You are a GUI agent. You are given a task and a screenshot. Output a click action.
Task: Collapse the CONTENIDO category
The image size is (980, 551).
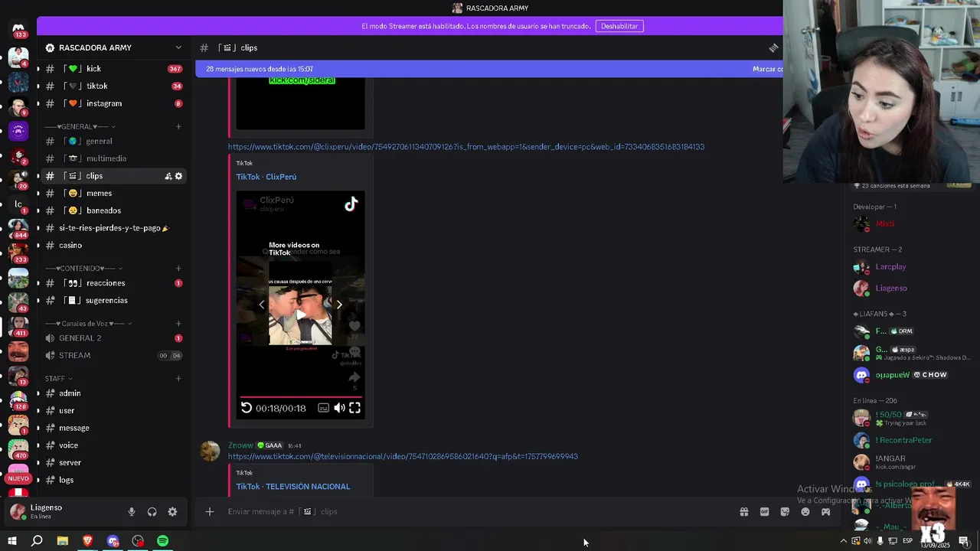pyautogui.click(x=83, y=269)
